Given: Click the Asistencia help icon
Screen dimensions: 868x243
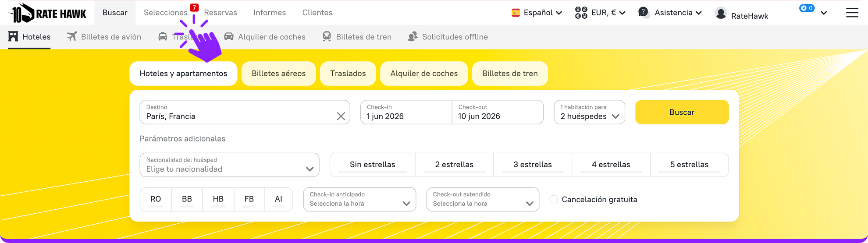Looking at the screenshot, I should tap(643, 12).
